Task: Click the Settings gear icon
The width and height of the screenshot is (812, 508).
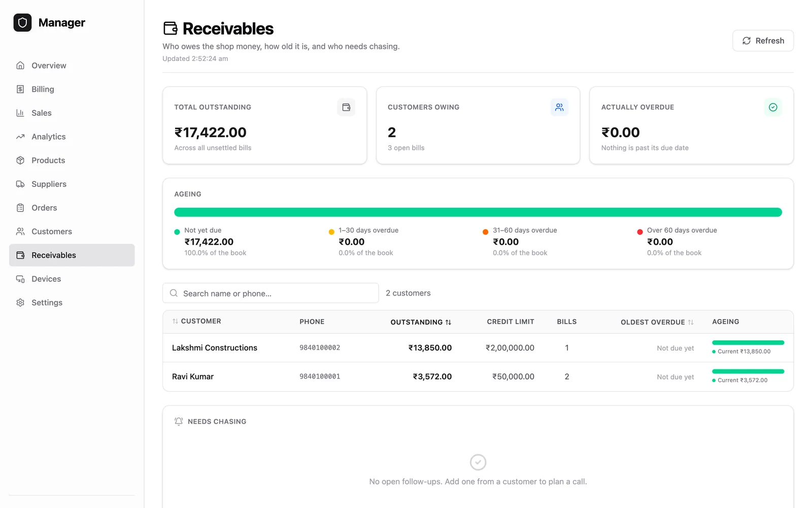Action: tap(20, 303)
